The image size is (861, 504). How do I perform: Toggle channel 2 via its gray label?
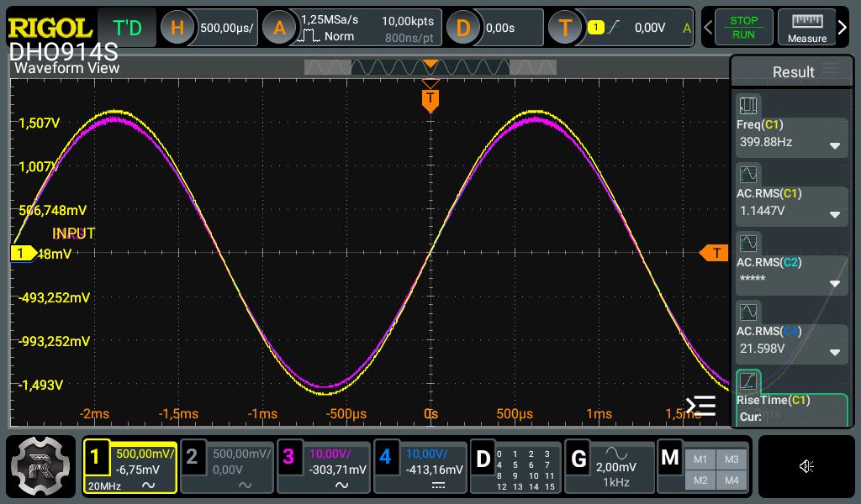coord(192,456)
